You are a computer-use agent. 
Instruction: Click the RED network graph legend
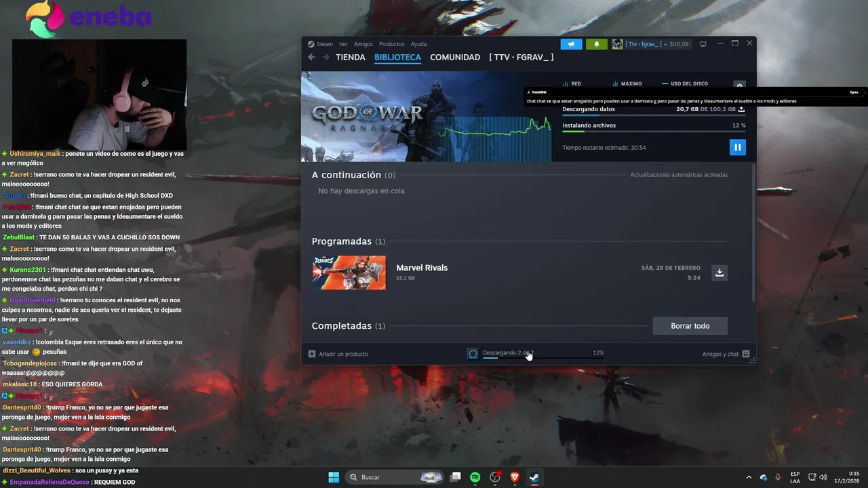tap(572, 84)
